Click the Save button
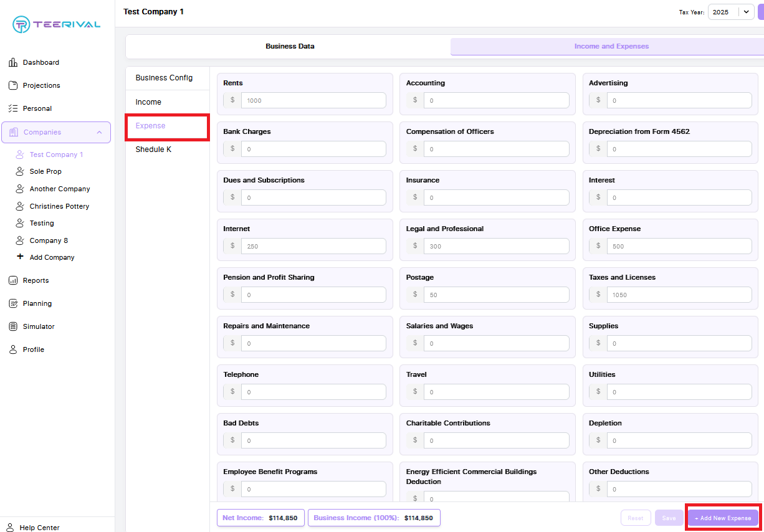Image resolution: width=764 pixels, height=532 pixels. tap(669, 518)
